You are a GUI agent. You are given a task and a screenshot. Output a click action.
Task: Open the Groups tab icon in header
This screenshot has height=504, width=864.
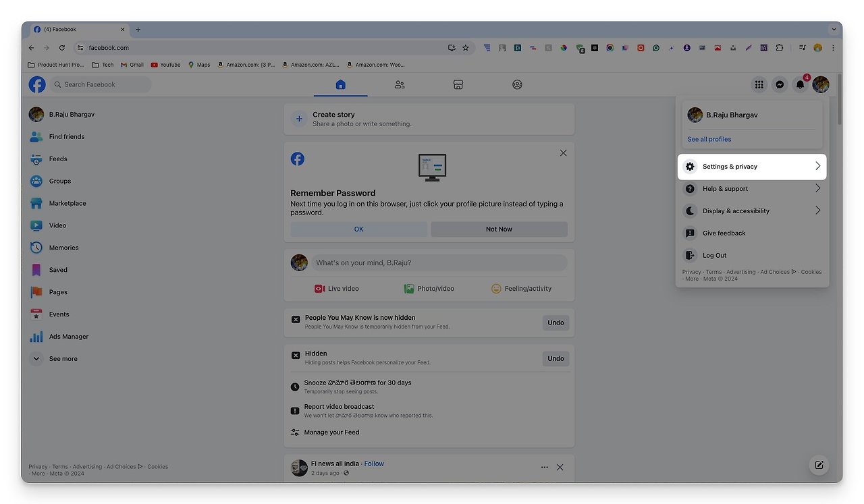click(517, 84)
